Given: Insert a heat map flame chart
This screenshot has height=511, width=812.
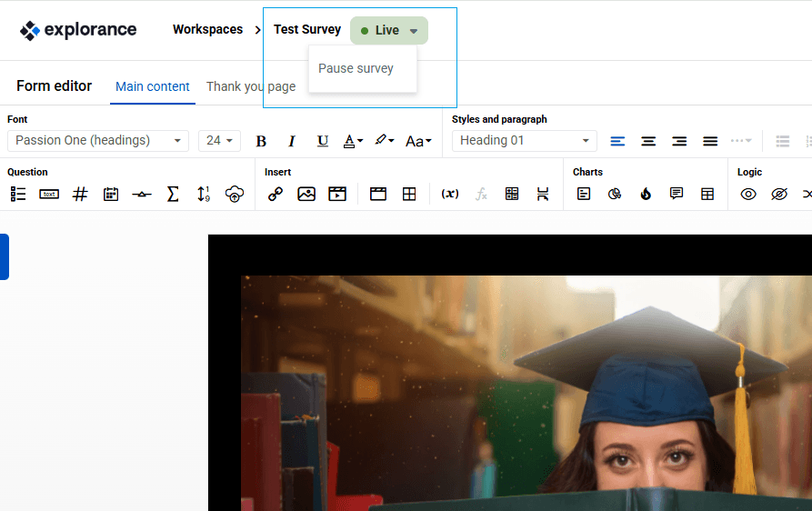Looking at the screenshot, I should (646, 195).
